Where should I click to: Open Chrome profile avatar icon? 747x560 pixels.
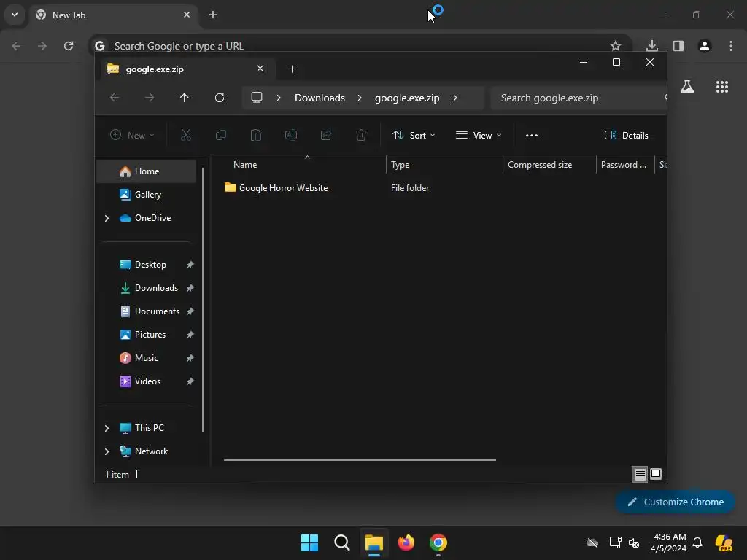coord(705,46)
